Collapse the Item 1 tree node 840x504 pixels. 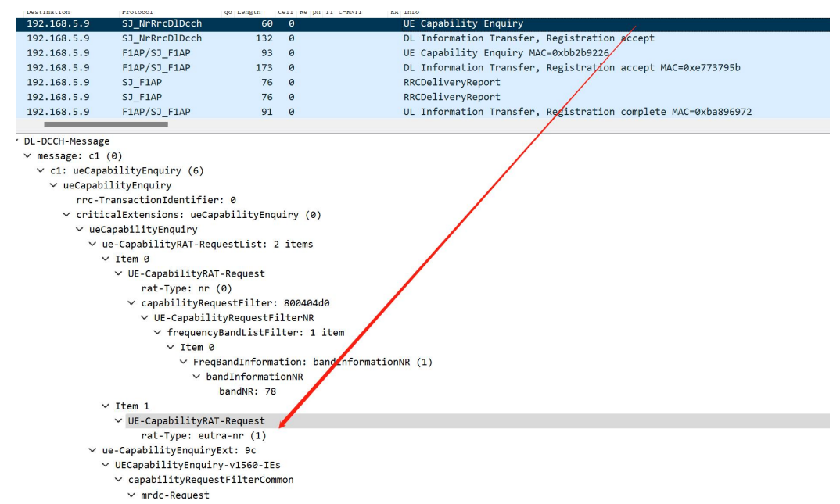point(106,406)
